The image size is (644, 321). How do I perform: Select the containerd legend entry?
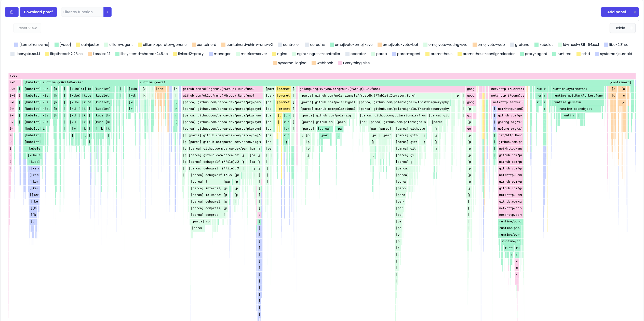tap(204, 45)
